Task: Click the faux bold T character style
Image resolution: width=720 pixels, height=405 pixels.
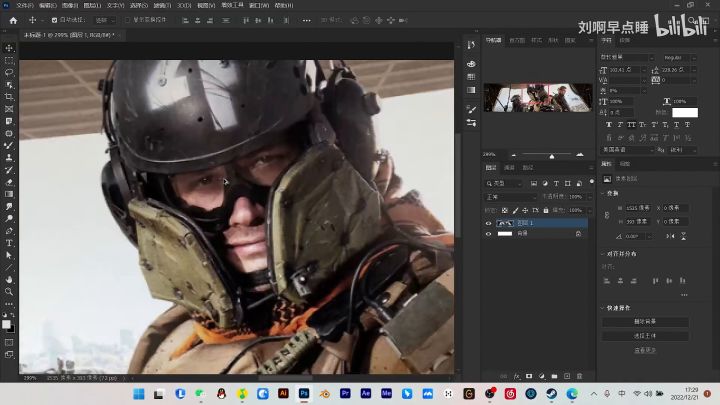Action: click(x=609, y=125)
